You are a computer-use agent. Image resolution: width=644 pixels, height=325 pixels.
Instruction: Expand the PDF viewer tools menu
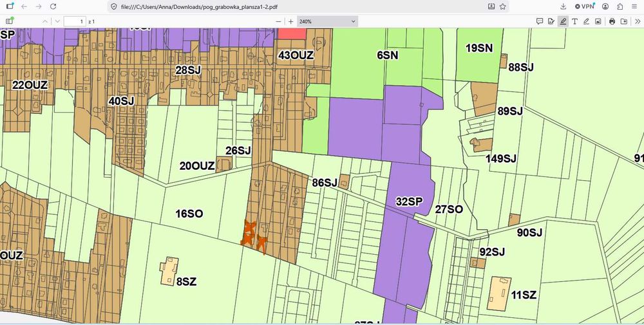638,21
